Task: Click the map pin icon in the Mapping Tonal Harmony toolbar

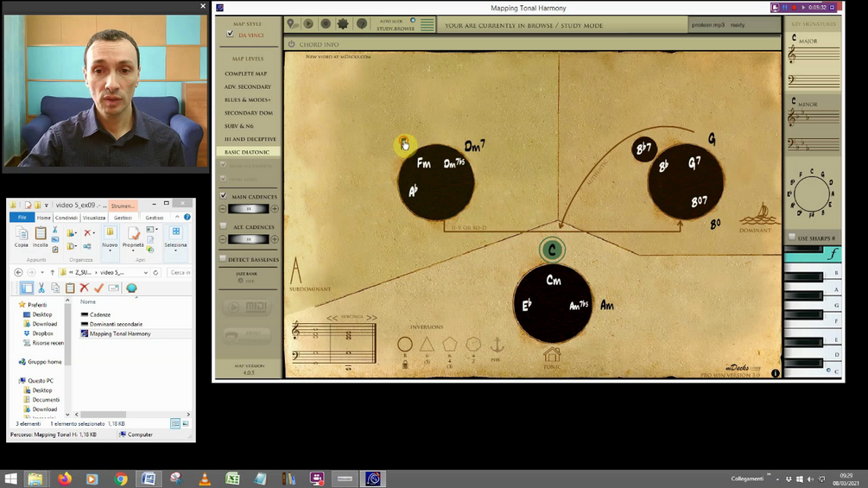Action: [x=292, y=24]
